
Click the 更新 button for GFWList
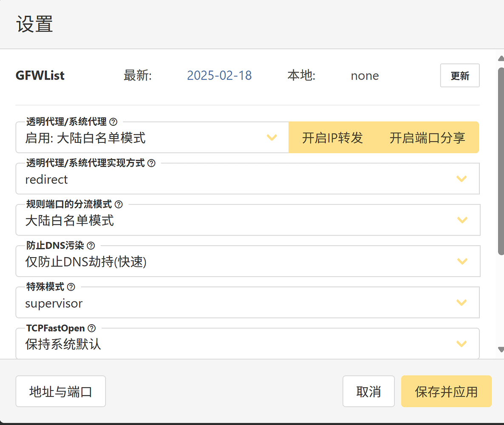pos(460,76)
